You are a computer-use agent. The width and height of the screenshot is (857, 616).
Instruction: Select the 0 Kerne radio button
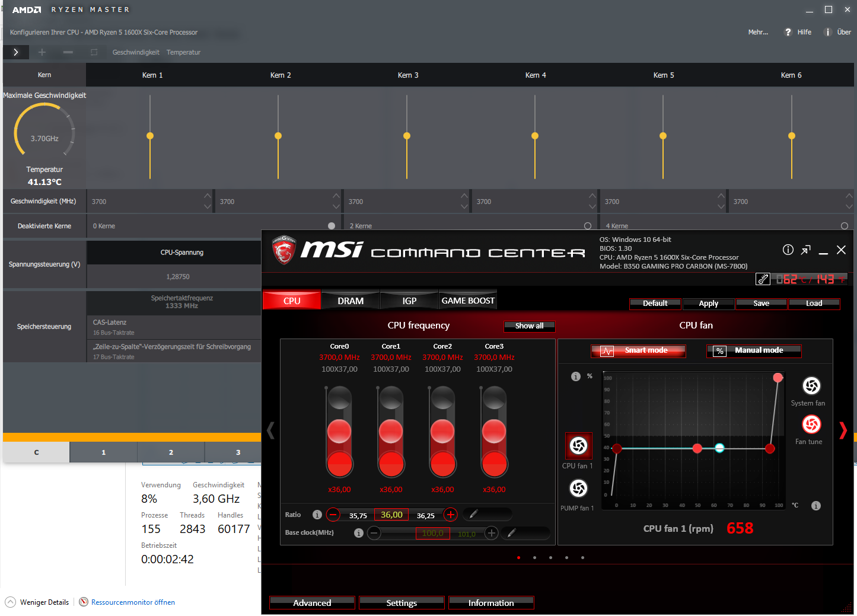(x=332, y=226)
